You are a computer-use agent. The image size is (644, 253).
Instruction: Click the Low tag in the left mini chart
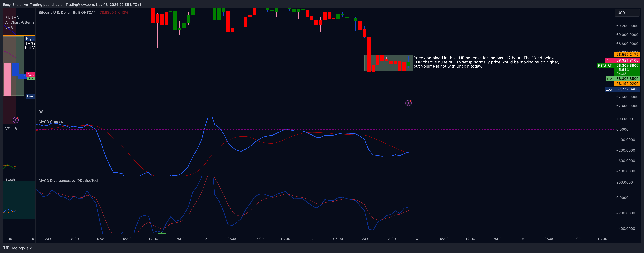coord(30,96)
